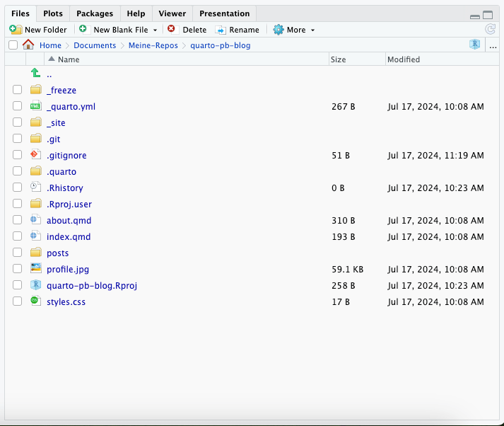
Task: Click the profile.jpg image icon
Action: point(36,268)
